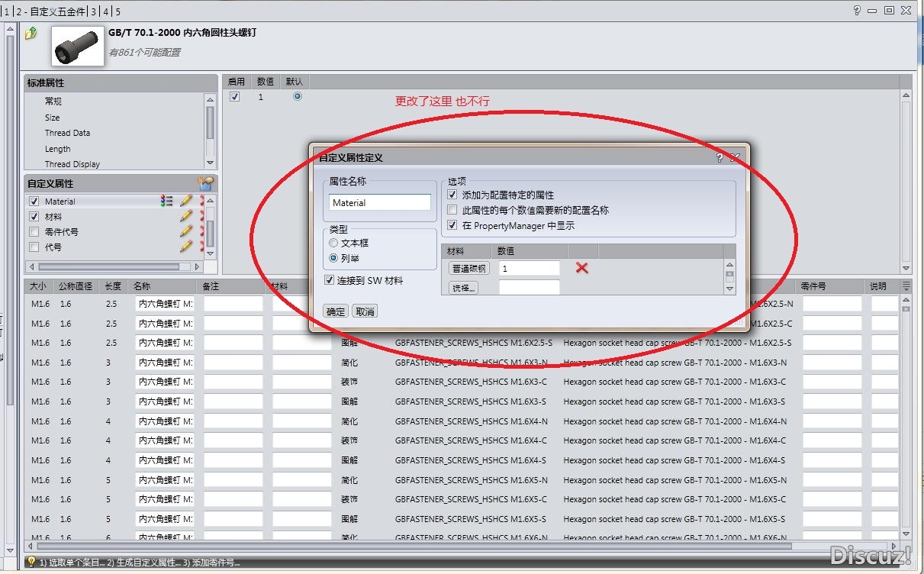
Task: Switch to tab 4
Action: click(106, 11)
